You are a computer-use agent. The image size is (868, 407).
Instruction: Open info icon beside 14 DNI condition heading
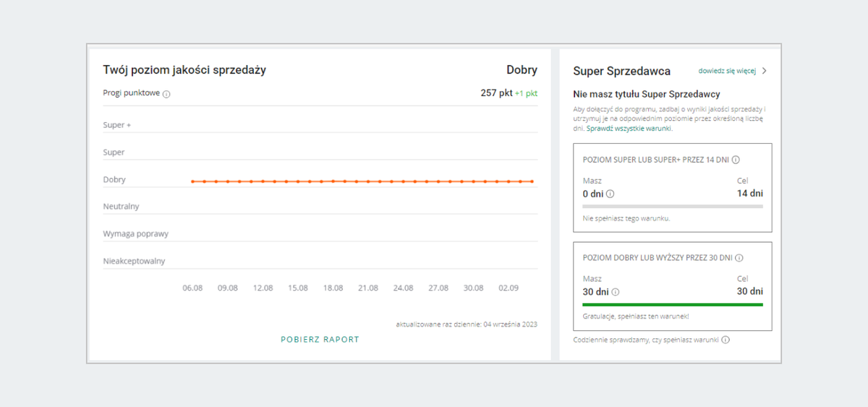(x=736, y=160)
